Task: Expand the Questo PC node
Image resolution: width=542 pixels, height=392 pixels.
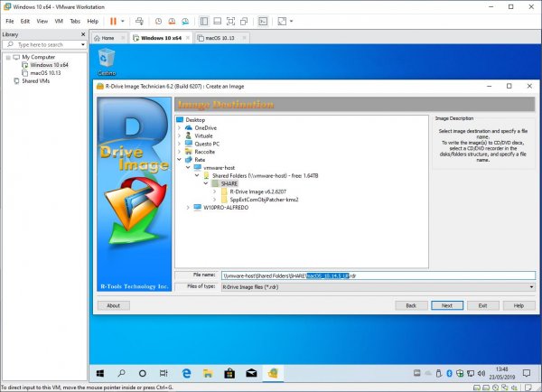Action: pyautogui.click(x=180, y=144)
